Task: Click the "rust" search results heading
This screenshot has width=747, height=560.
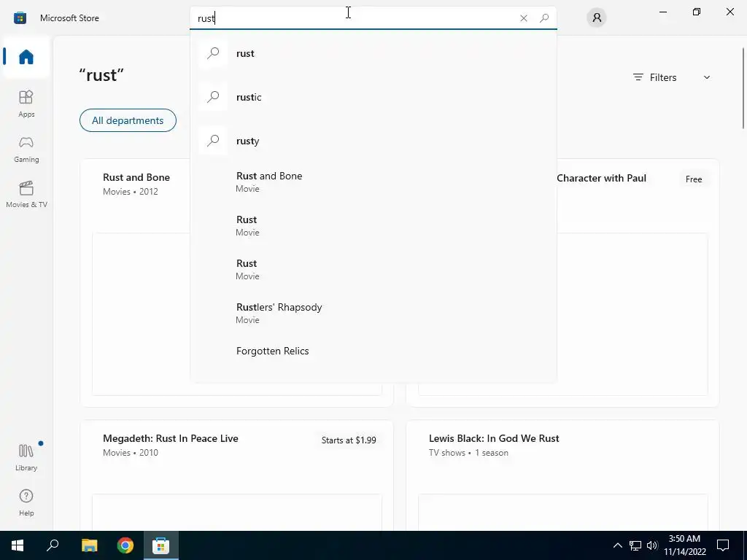Action: [x=101, y=75]
